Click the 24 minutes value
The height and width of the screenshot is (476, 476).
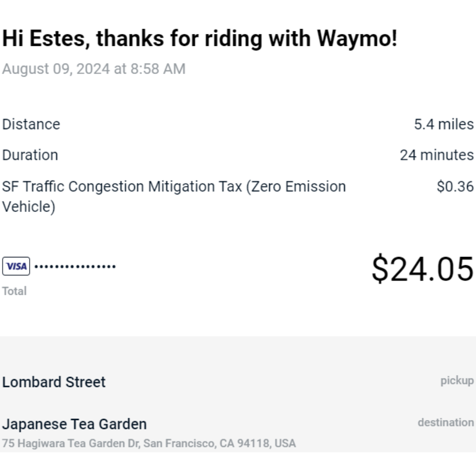(x=437, y=155)
